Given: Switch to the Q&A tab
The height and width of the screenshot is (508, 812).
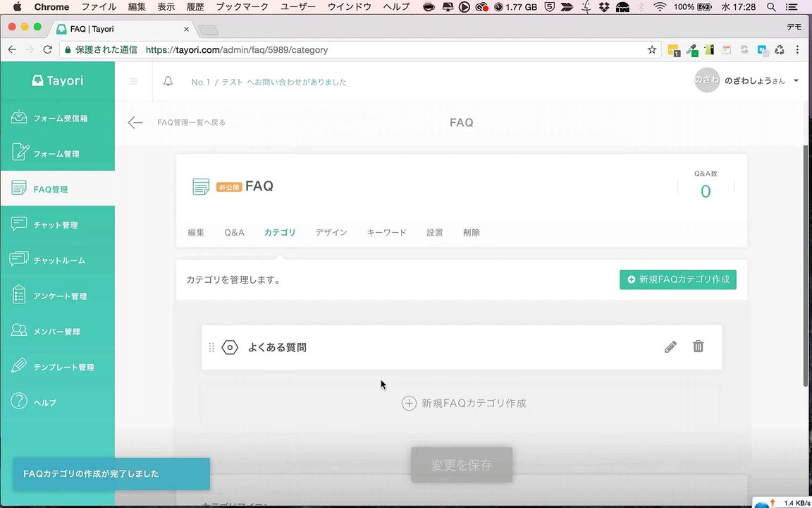Looking at the screenshot, I should click(x=234, y=233).
